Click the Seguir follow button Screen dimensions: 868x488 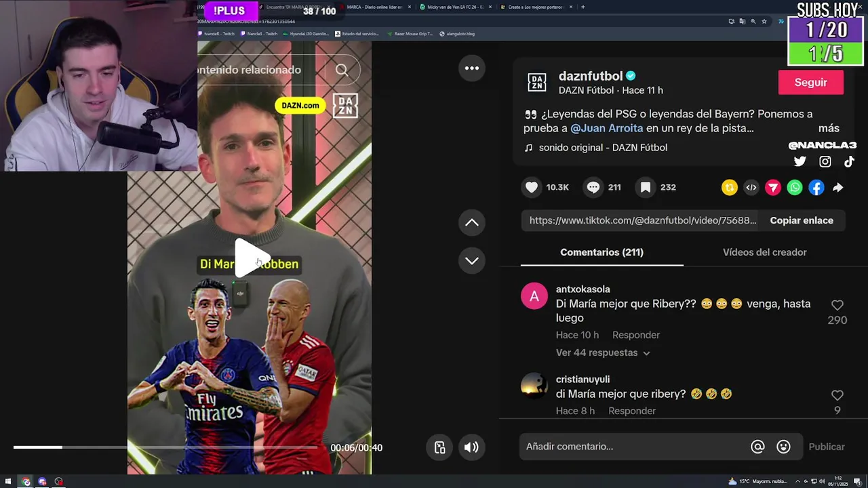pos(810,83)
